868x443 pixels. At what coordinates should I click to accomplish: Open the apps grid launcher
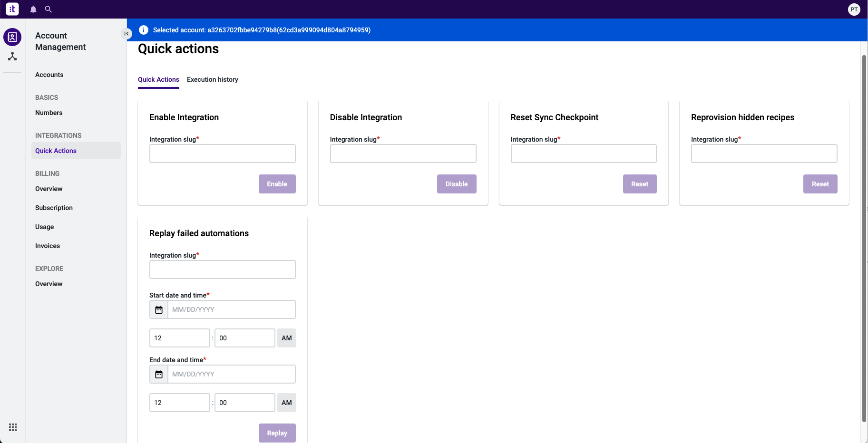click(x=13, y=427)
